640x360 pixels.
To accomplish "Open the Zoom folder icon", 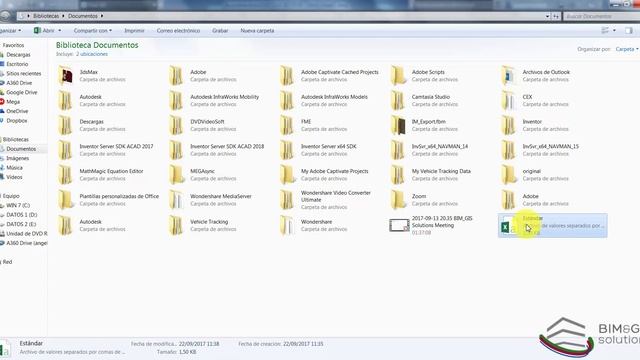I will coord(398,200).
